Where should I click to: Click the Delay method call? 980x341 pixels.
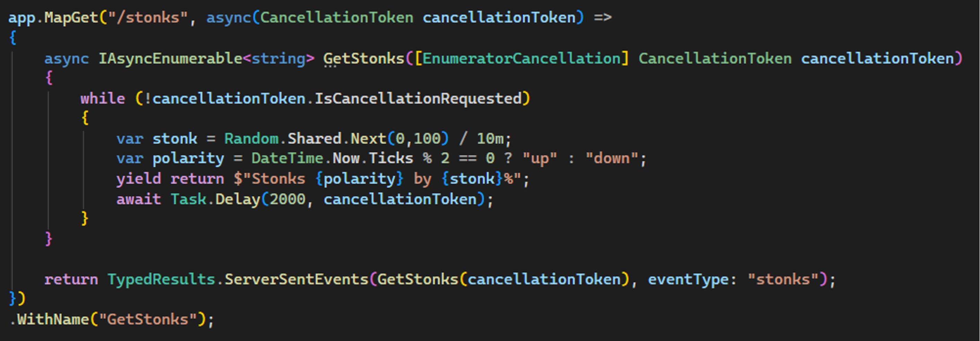238,199
